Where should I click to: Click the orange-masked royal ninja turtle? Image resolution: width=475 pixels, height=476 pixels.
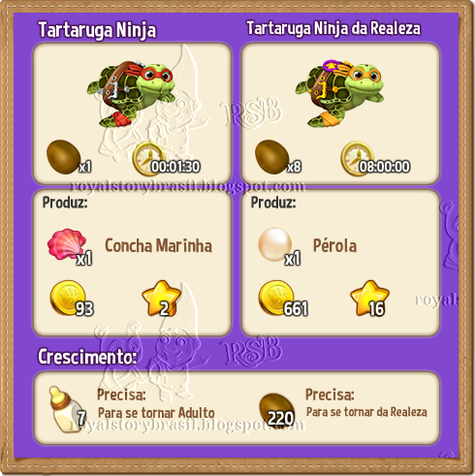[339, 94]
